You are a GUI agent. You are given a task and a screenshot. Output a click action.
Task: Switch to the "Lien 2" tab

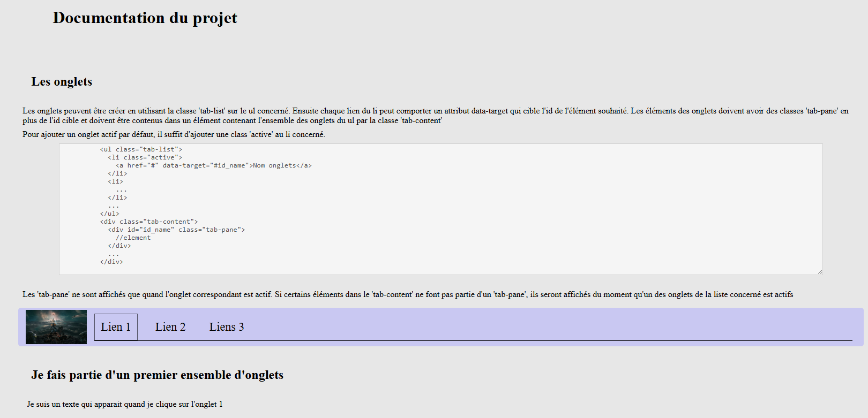click(170, 326)
